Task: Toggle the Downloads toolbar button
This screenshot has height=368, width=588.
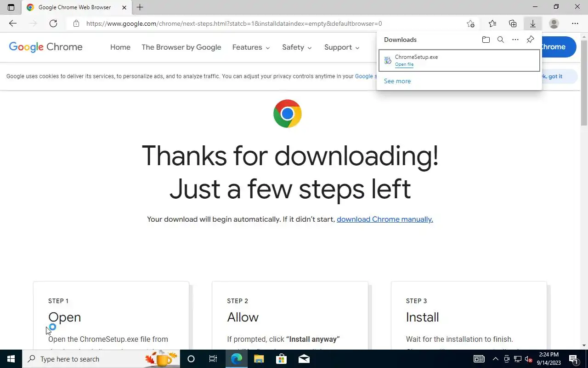Action: 533,23
